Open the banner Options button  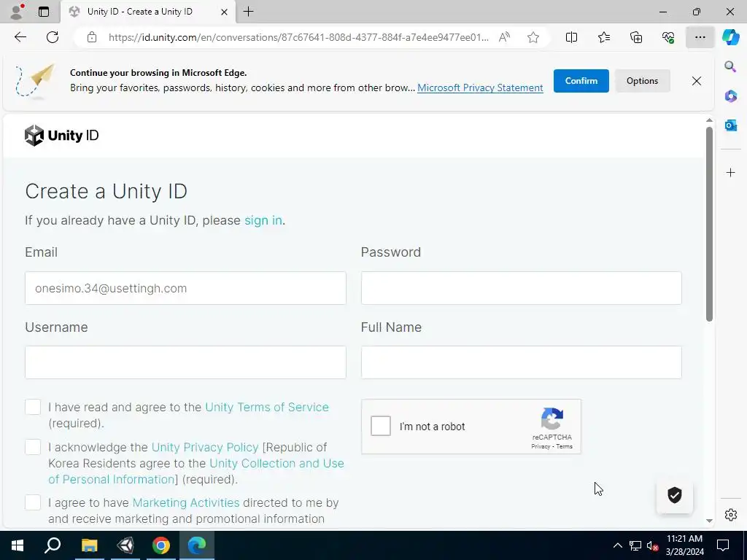[x=642, y=81]
